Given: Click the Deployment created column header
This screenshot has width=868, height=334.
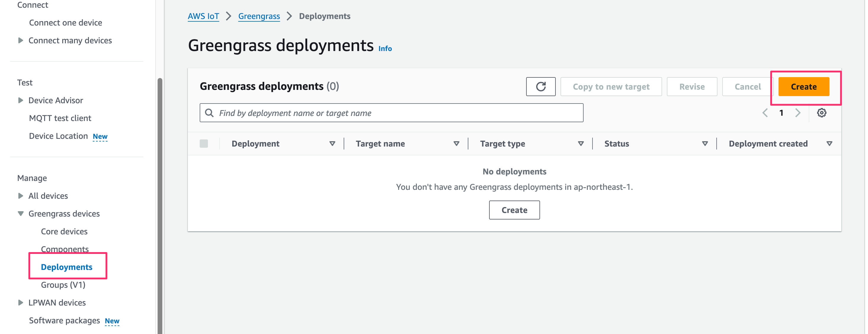Looking at the screenshot, I should [x=768, y=144].
